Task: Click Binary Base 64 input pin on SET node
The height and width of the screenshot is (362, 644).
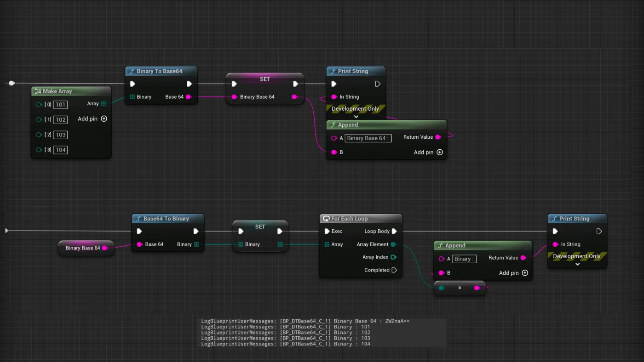Action: 234,97
